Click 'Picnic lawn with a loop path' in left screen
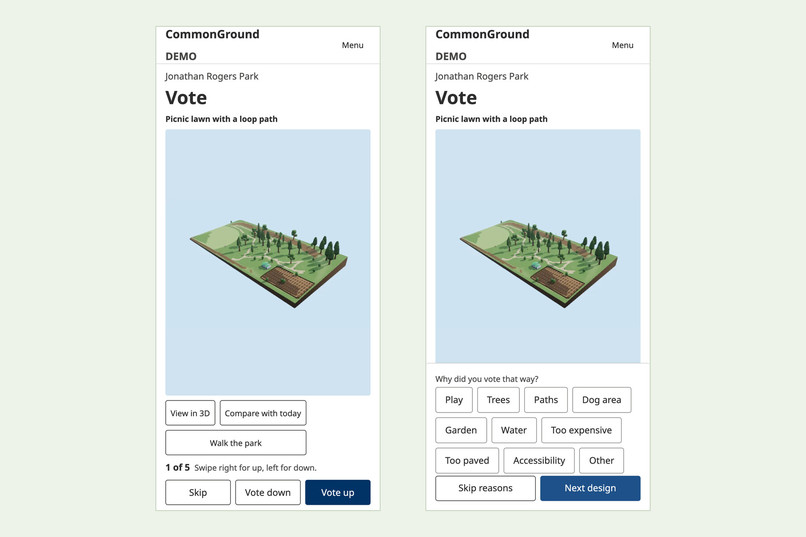Image resolution: width=806 pixels, height=537 pixels. 222,119
